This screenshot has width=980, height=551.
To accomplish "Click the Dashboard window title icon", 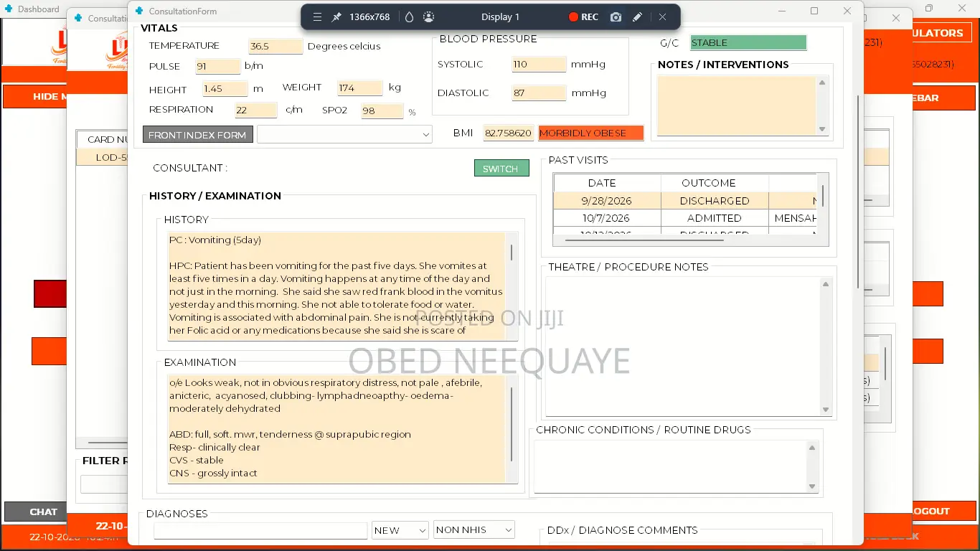I will (9, 9).
